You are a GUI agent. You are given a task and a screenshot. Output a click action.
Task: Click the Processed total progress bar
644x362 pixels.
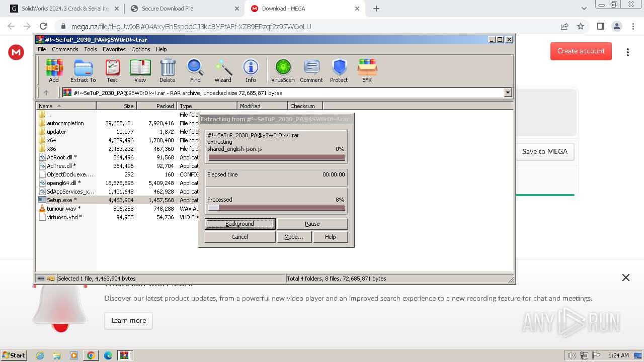277,208
